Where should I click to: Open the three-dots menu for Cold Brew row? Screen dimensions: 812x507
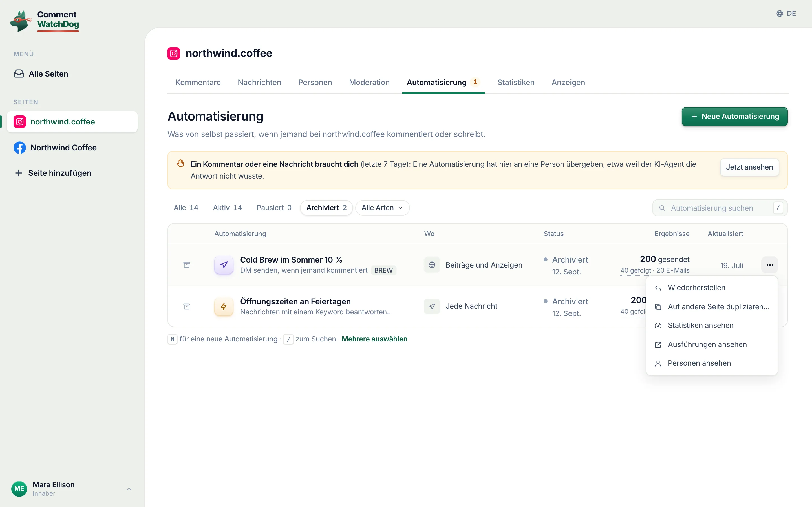coord(769,265)
